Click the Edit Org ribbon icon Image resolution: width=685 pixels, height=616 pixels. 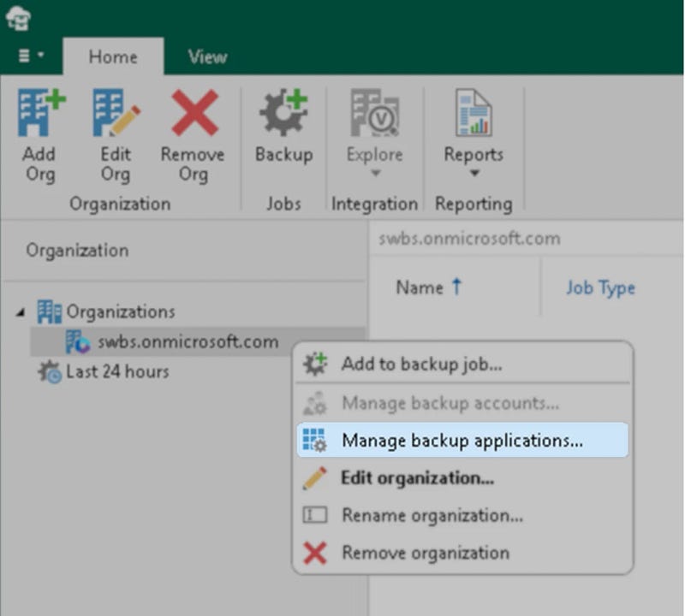[115, 115]
